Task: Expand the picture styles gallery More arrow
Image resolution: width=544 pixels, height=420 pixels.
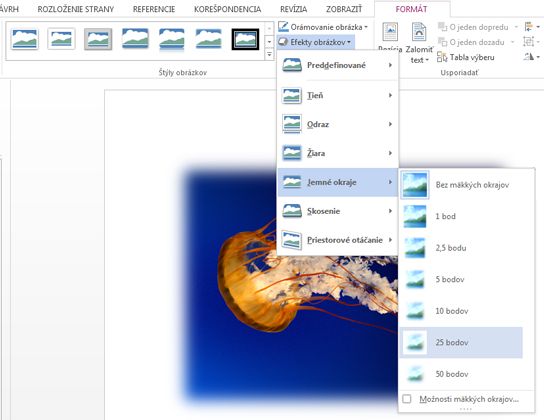Action: (269, 55)
